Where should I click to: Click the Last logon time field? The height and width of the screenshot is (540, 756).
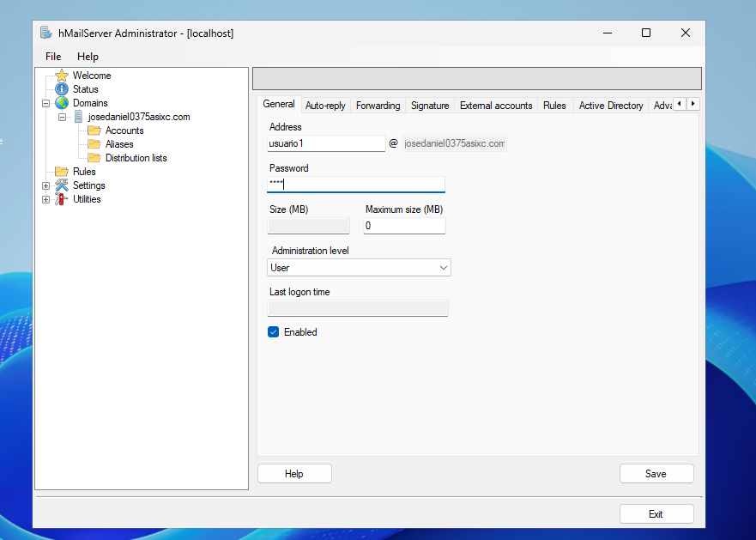coord(358,308)
